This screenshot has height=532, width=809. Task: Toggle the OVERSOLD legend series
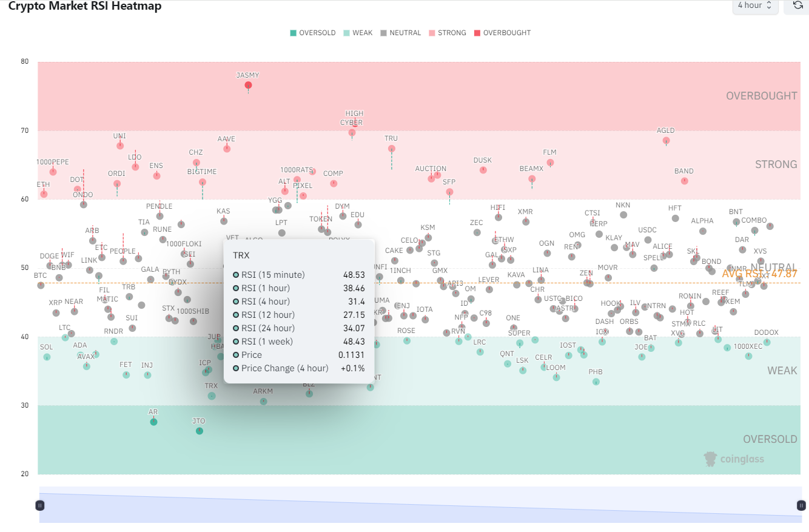(x=313, y=33)
